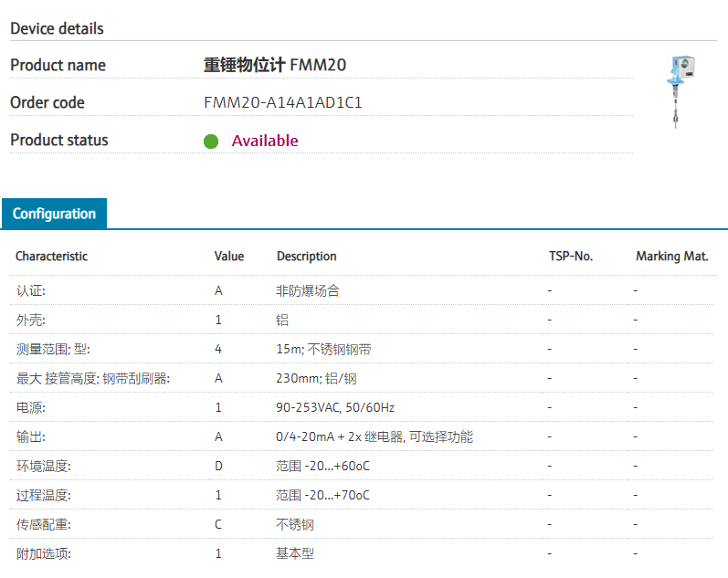Image resolution: width=728 pixels, height=578 pixels.
Task: Click the 基本型 description in 附加选项 row
Action: [x=295, y=553]
